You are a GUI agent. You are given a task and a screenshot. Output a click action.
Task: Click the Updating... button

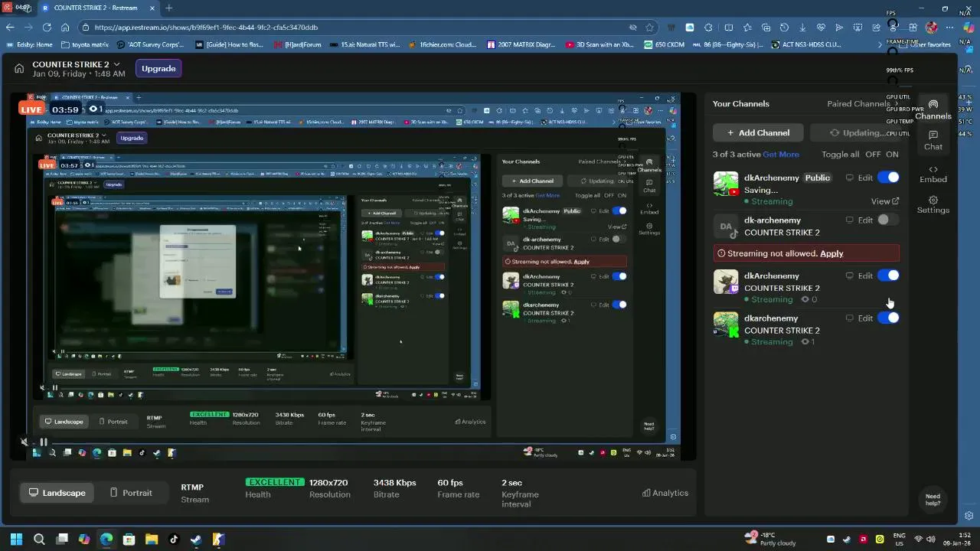(x=856, y=132)
